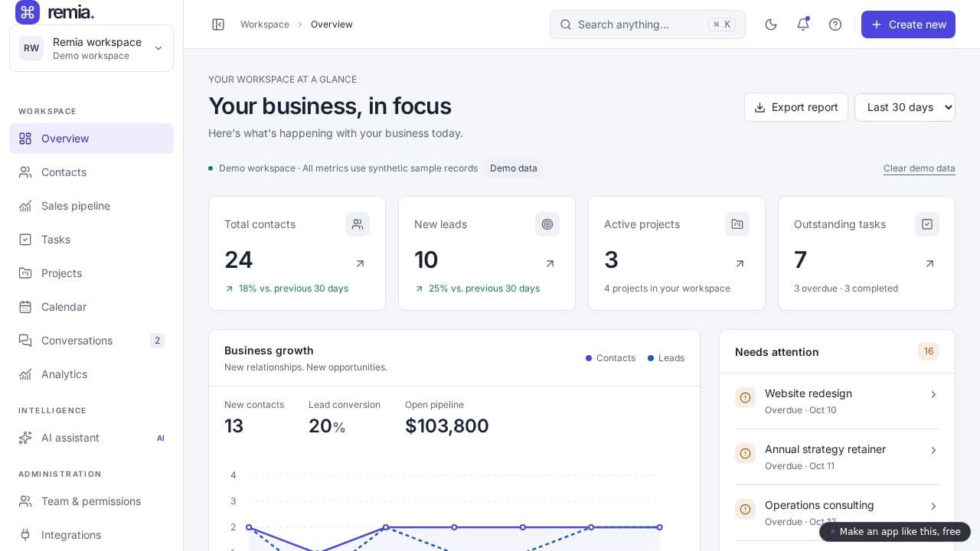Image resolution: width=980 pixels, height=551 pixels.
Task: Open Team & permissions
Action: 92,501
